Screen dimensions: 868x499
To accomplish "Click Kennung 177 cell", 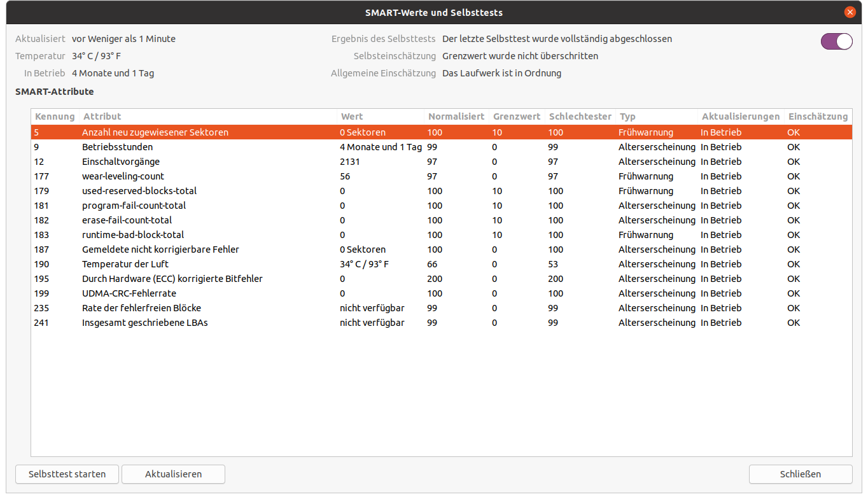I will (x=41, y=176).
